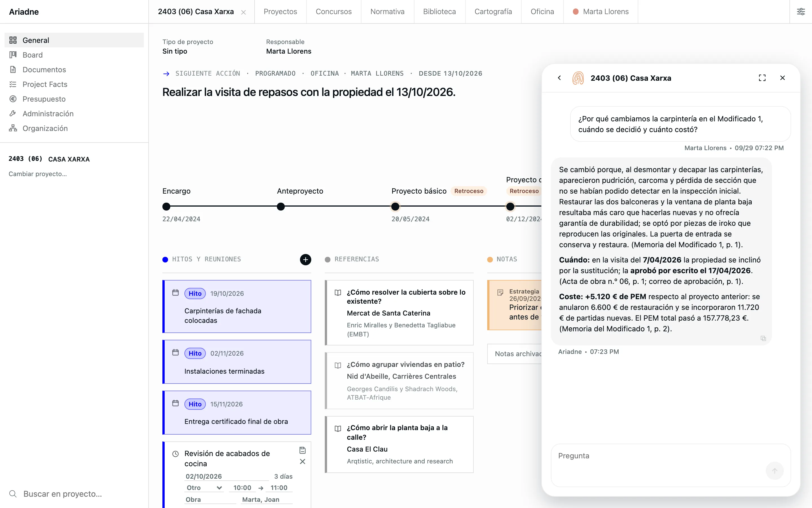Open the Oficina tab
The image size is (812, 508).
(542, 12)
